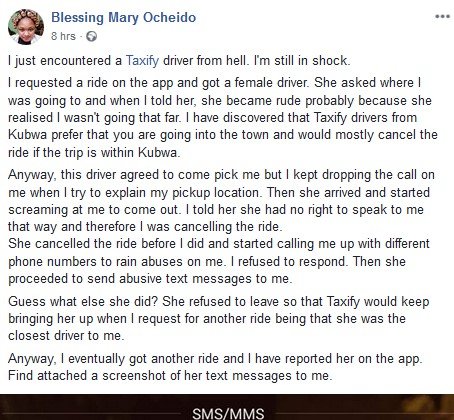Click the line starting "She cancelled the ride before"

click(x=219, y=244)
